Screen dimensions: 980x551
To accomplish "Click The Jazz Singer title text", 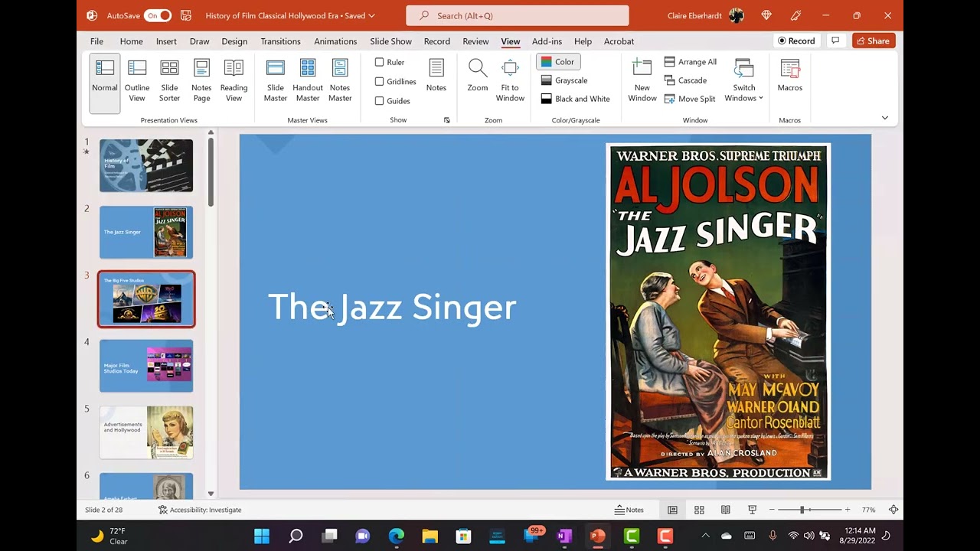I will coord(392,308).
